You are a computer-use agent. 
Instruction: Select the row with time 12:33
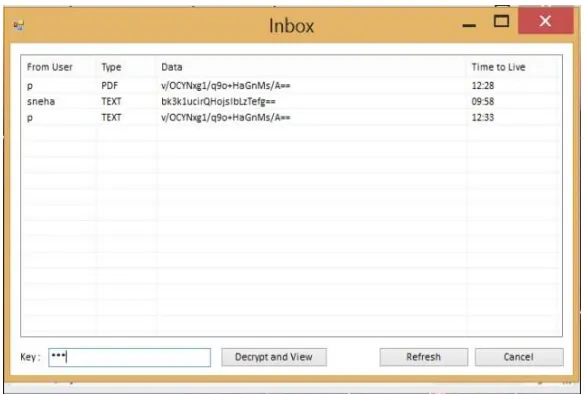292,117
